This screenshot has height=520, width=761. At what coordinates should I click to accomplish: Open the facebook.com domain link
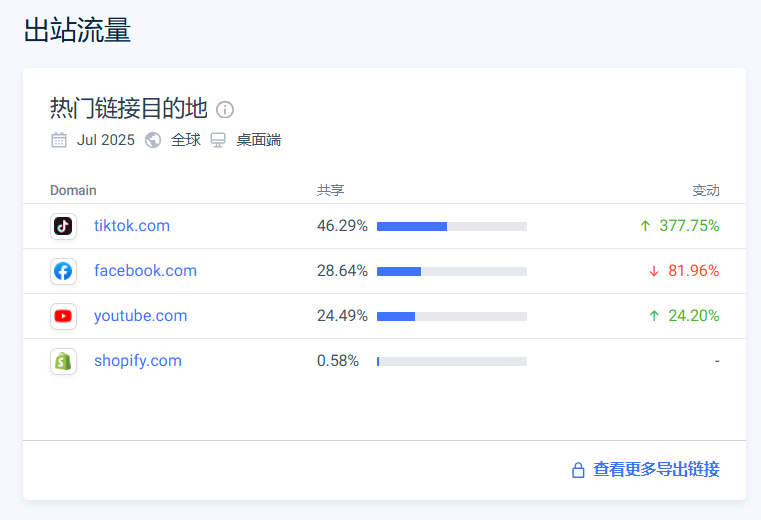tap(145, 271)
